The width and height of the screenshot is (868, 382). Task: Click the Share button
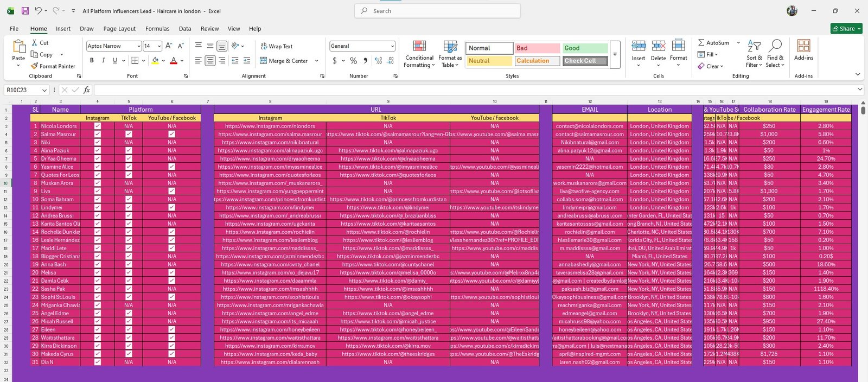tap(846, 29)
